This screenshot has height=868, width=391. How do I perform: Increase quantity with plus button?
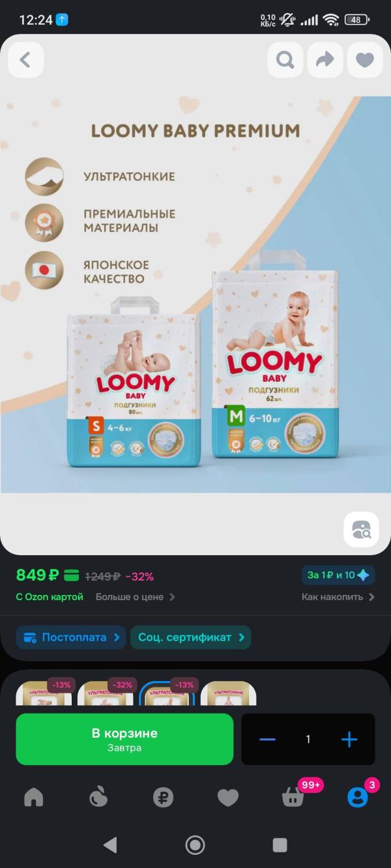(x=349, y=739)
